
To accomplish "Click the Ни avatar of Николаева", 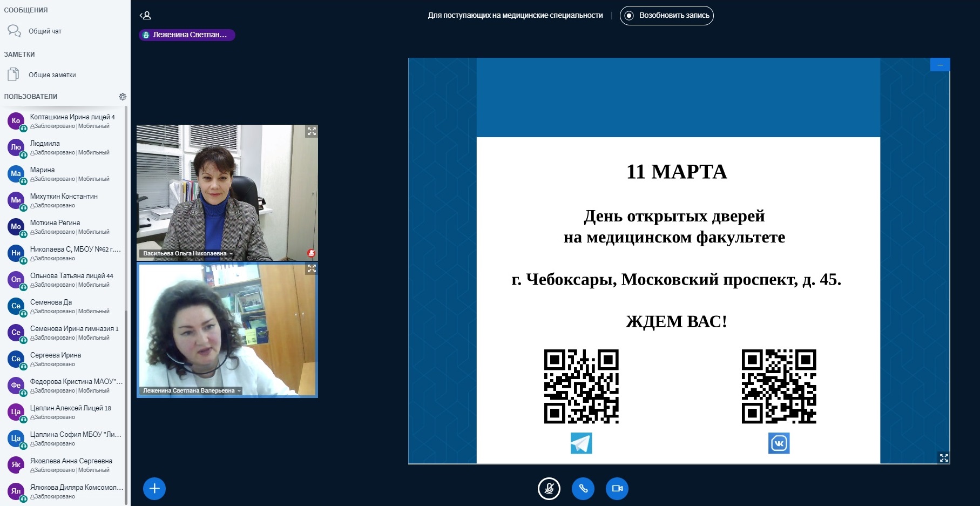I will point(16,253).
